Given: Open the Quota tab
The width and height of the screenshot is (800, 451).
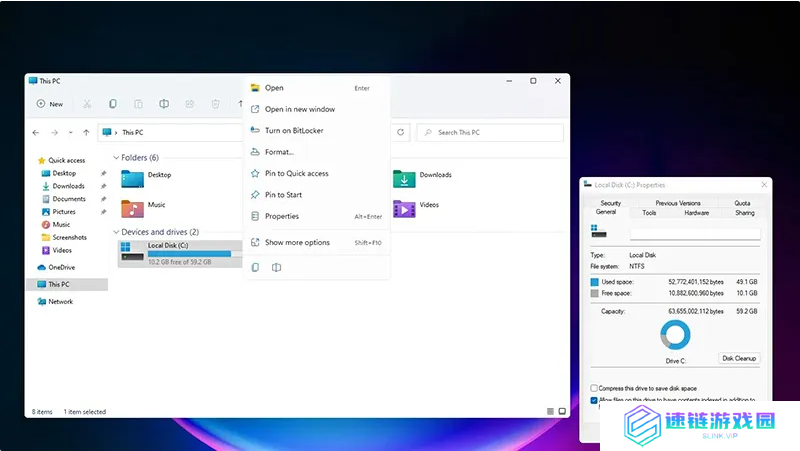Looking at the screenshot, I should [x=742, y=203].
